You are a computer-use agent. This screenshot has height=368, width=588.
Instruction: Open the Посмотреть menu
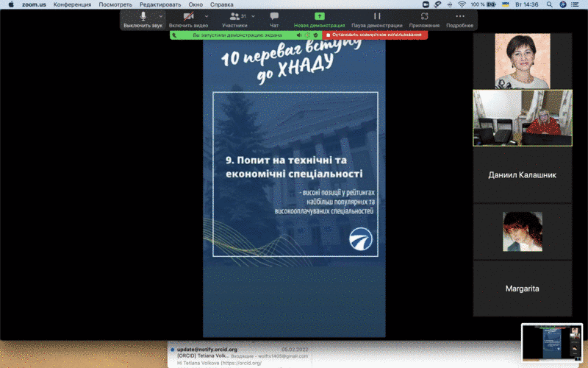[x=115, y=4]
